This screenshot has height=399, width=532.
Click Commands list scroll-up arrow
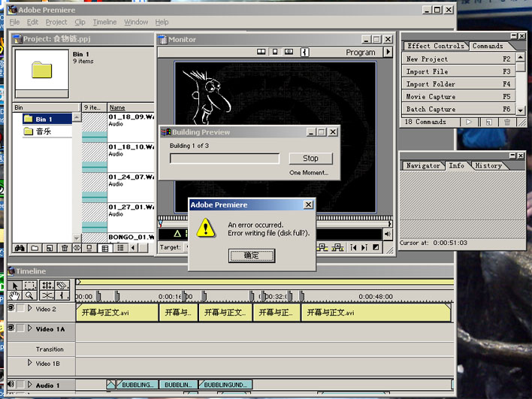pyautogui.click(x=521, y=56)
